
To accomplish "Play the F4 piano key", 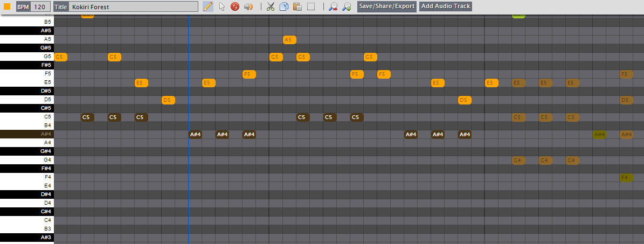I will pos(27,177).
